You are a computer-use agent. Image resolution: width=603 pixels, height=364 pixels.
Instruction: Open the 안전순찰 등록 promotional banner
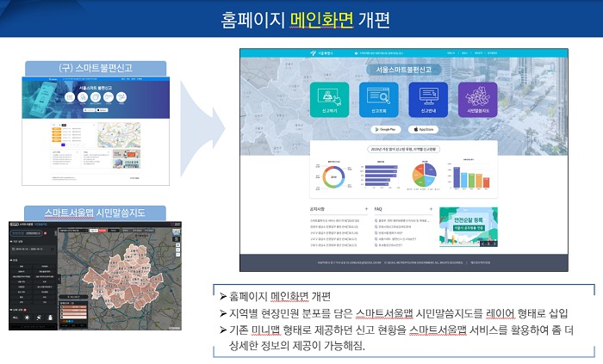(468, 227)
